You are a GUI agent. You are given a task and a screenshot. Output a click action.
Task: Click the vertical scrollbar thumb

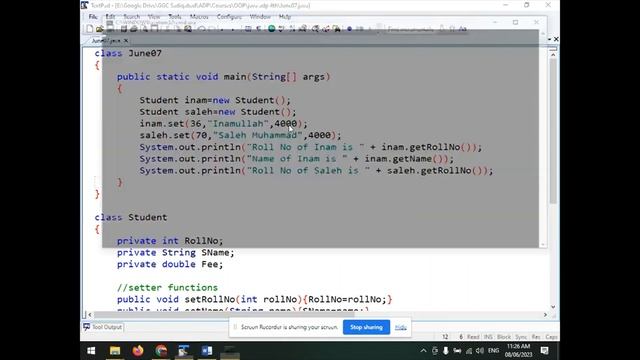tap(553, 131)
